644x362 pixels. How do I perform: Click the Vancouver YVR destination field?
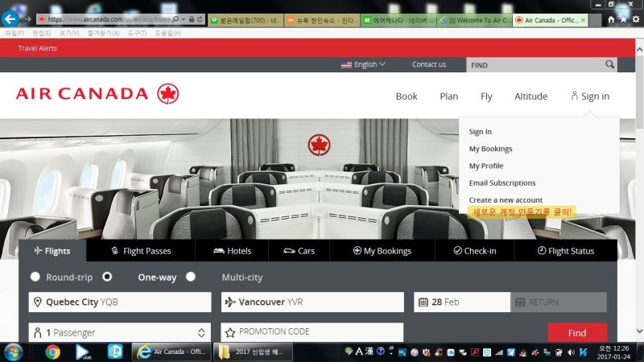312,302
